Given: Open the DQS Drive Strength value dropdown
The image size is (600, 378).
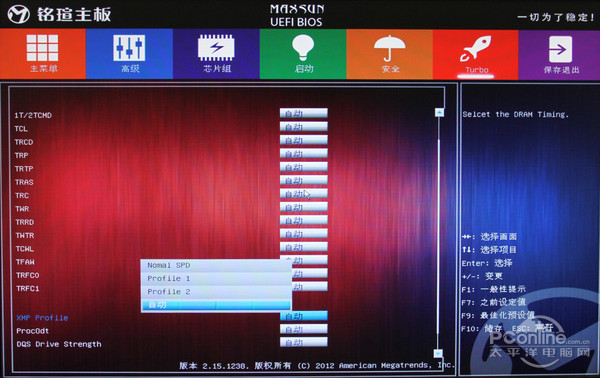Looking at the screenshot, I should (x=303, y=342).
